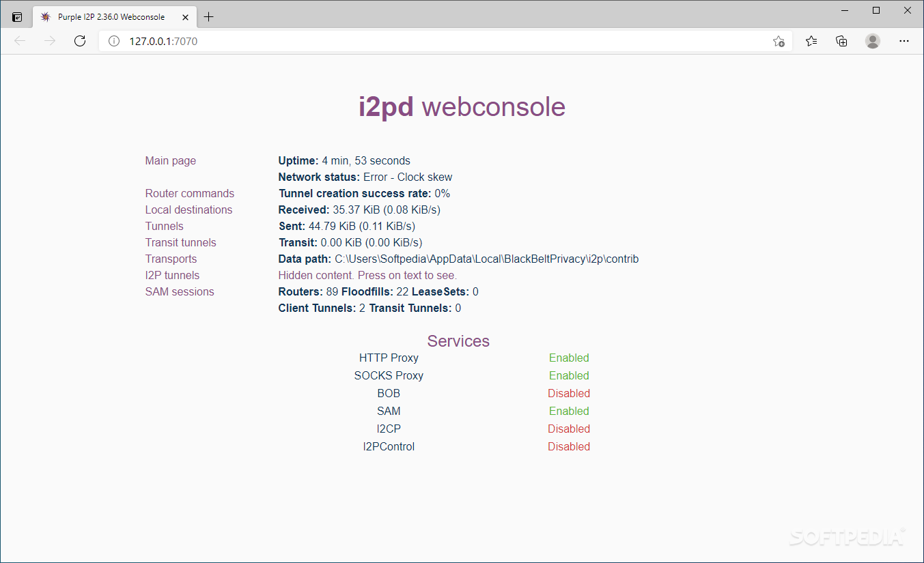Screen dimensions: 924x563
Task: Go to Main page link
Action: pos(171,161)
